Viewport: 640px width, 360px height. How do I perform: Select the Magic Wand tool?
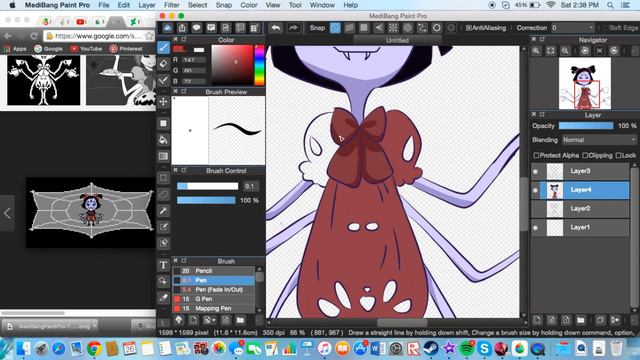163,211
